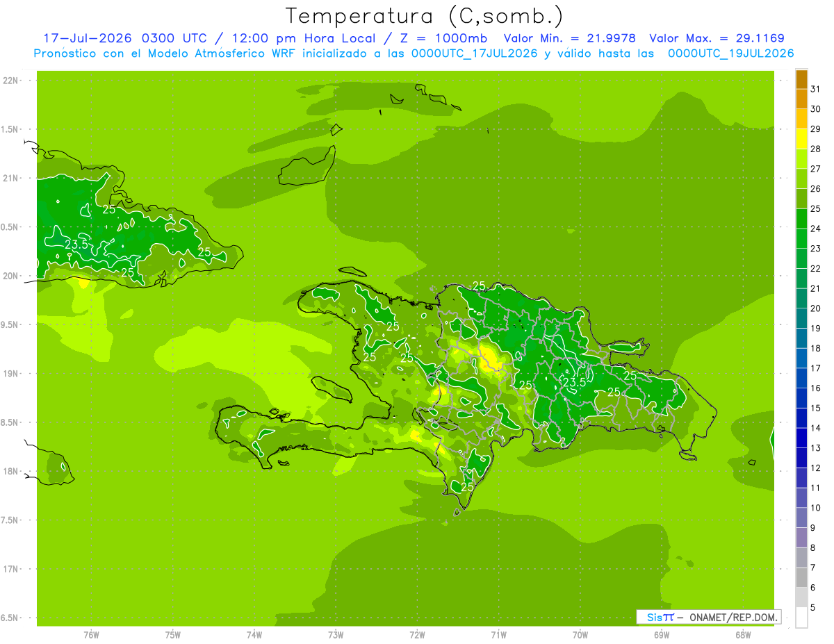Select the gold swatch between 29 and 30
This screenshot has width=834, height=644.
pos(801,119)
